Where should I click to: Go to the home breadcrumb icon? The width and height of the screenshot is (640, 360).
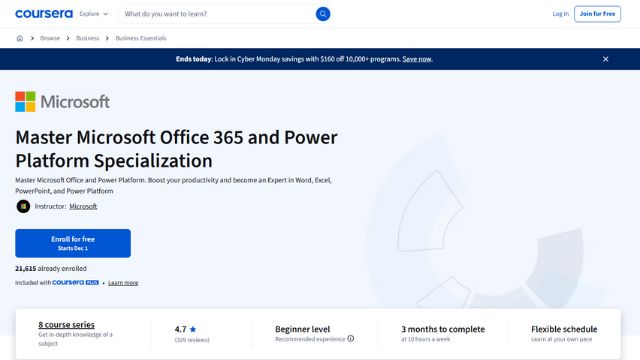tap(20, 38)
